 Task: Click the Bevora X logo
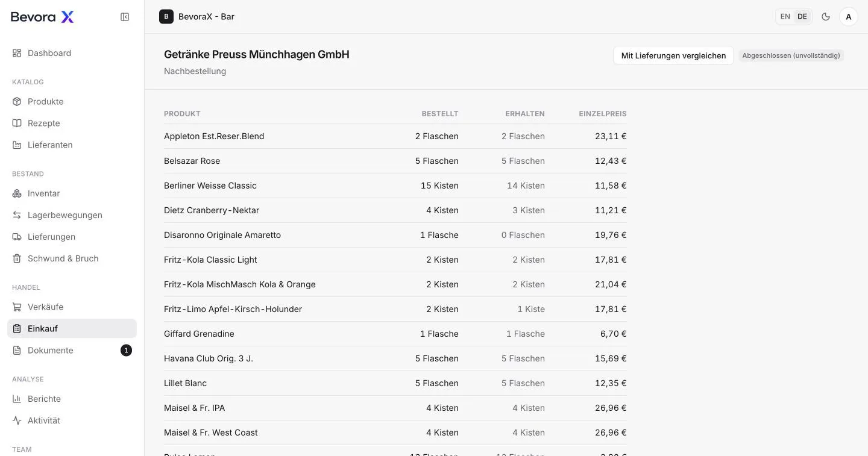[42, 17]
